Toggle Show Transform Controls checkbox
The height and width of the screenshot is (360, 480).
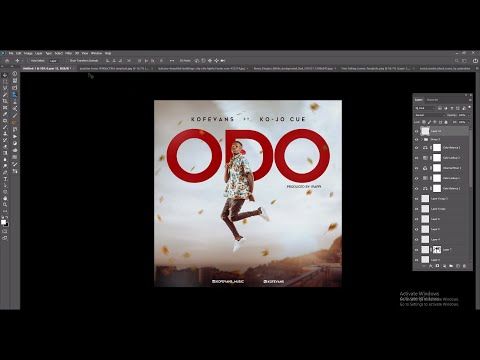click(67, 61)
